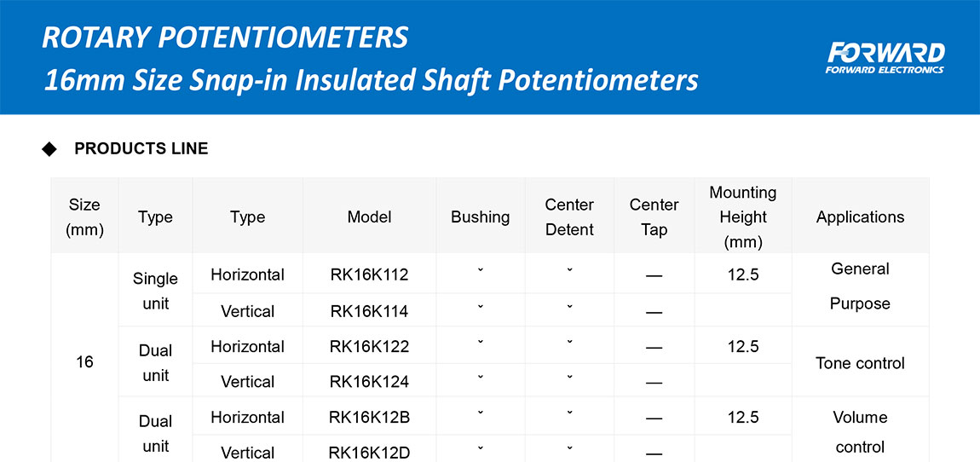
Task: Select the Mounting Height column header
Action: coord(742,217)
